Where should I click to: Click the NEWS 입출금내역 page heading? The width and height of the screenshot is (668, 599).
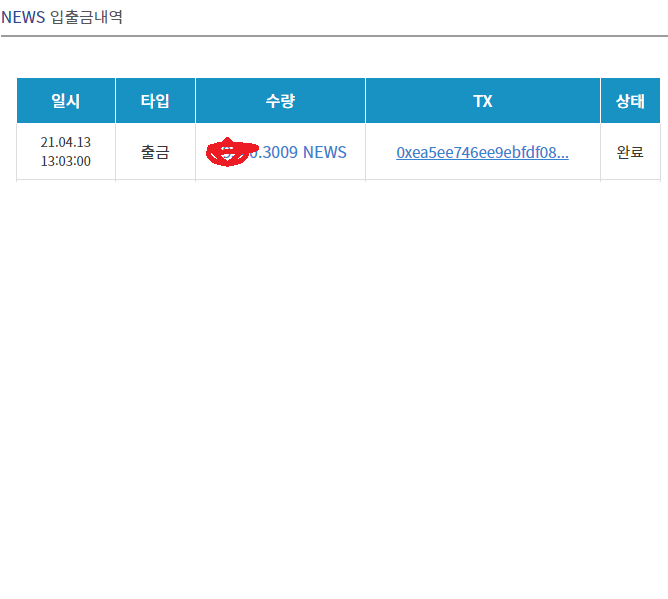tap(62, 17)
